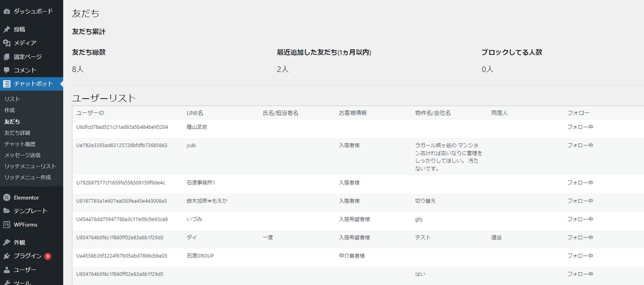The width and height of the screenshot is (644, 285).
Task: Click the Posts pushpin icon
Action: pos(7,29)
